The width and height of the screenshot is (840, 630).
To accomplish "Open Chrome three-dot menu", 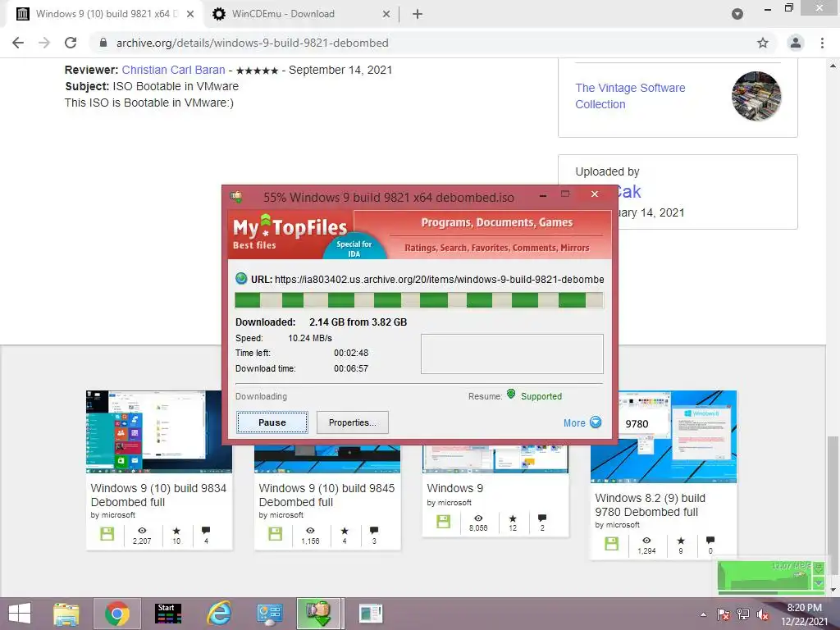I will pos(822,43).
